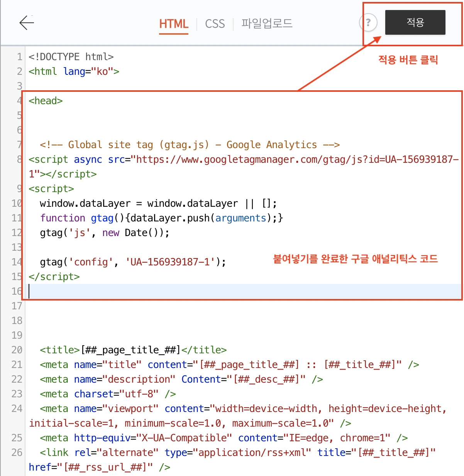Viewport: 464px width, 476px height.
Task: Click the link rel="alternate" line
Action: click(238, 452)
